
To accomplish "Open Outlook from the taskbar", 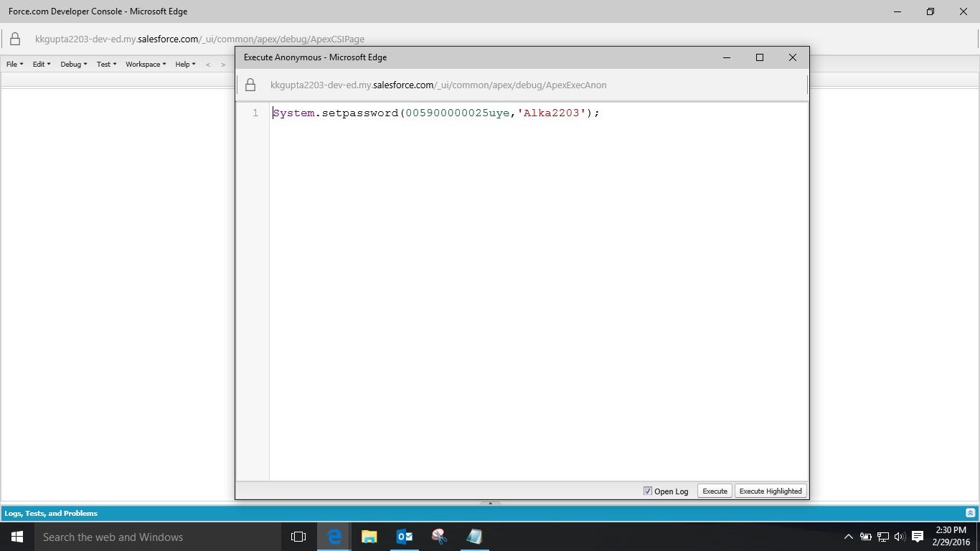I will (x=404, y=537).
